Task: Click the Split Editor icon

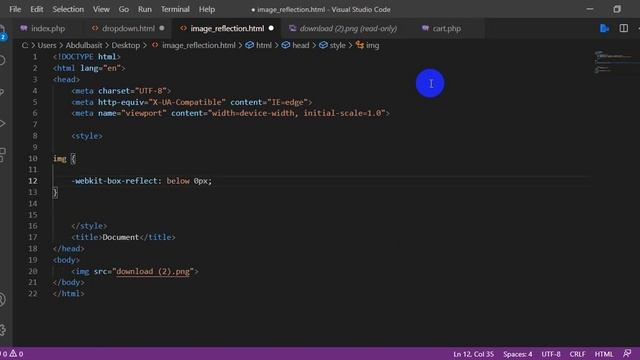Action: [x=624, y=28]
